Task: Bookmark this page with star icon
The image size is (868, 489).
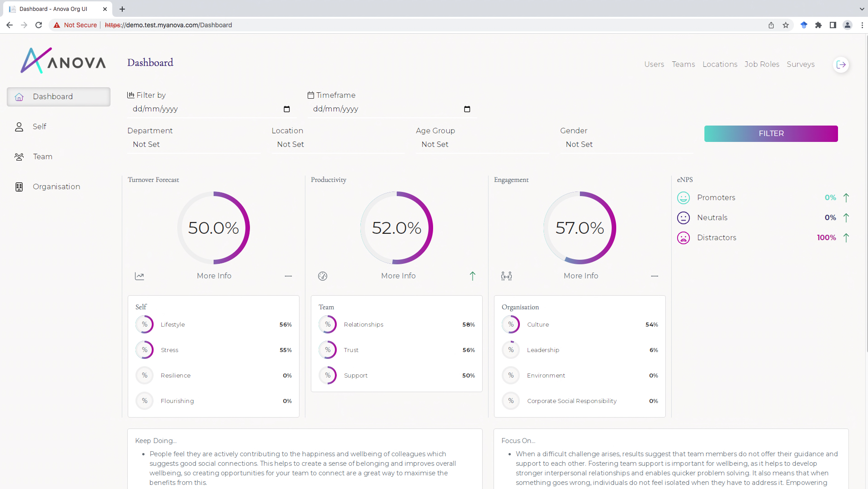Action: (785, 25)
